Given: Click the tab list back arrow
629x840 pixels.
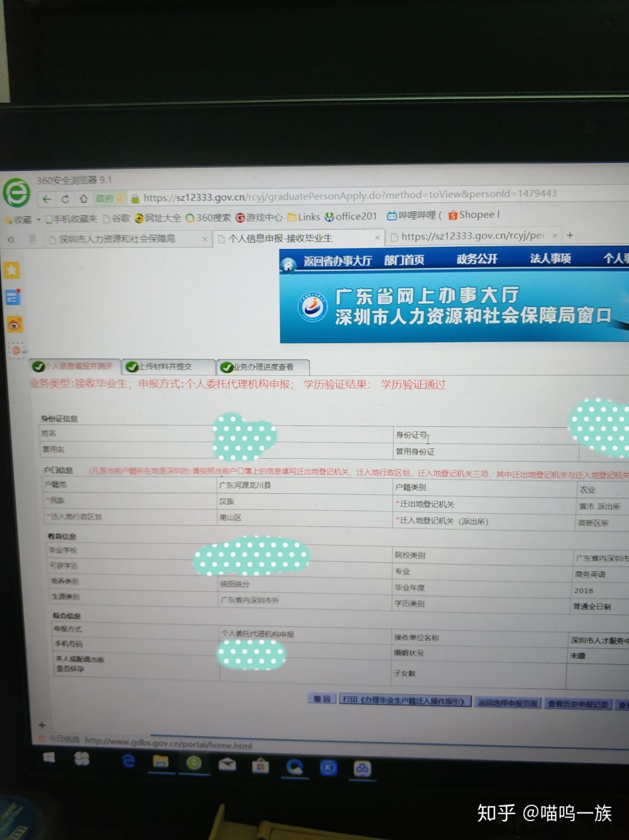Looking at the screenshot, I should (x=11, y=240).
